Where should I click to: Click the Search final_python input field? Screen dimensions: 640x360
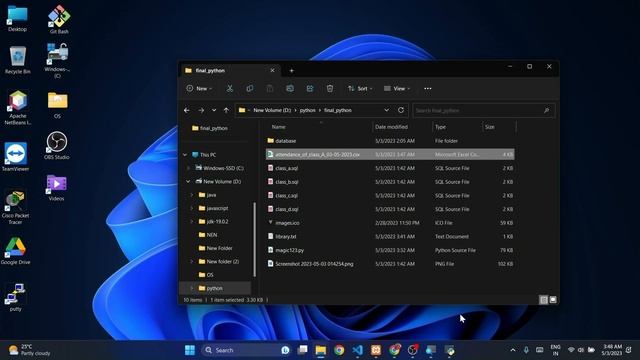coord(484,110)
